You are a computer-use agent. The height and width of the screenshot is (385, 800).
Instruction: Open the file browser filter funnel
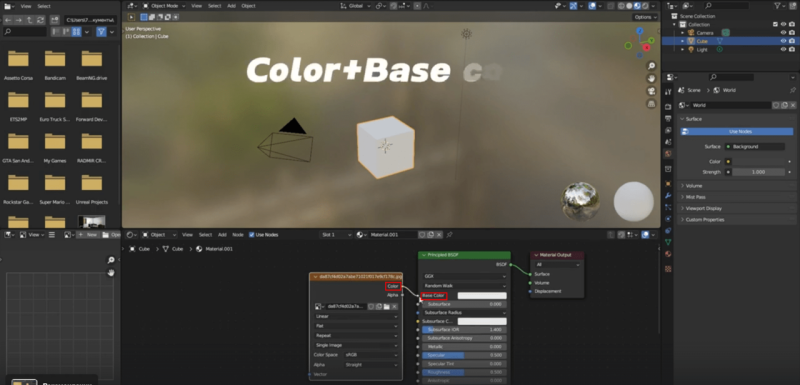coord(101,32)
